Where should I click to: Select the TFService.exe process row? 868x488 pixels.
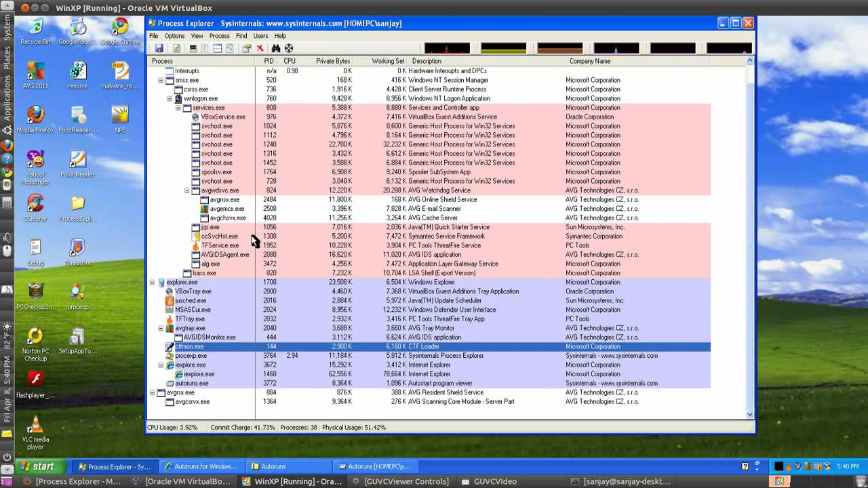429,245
